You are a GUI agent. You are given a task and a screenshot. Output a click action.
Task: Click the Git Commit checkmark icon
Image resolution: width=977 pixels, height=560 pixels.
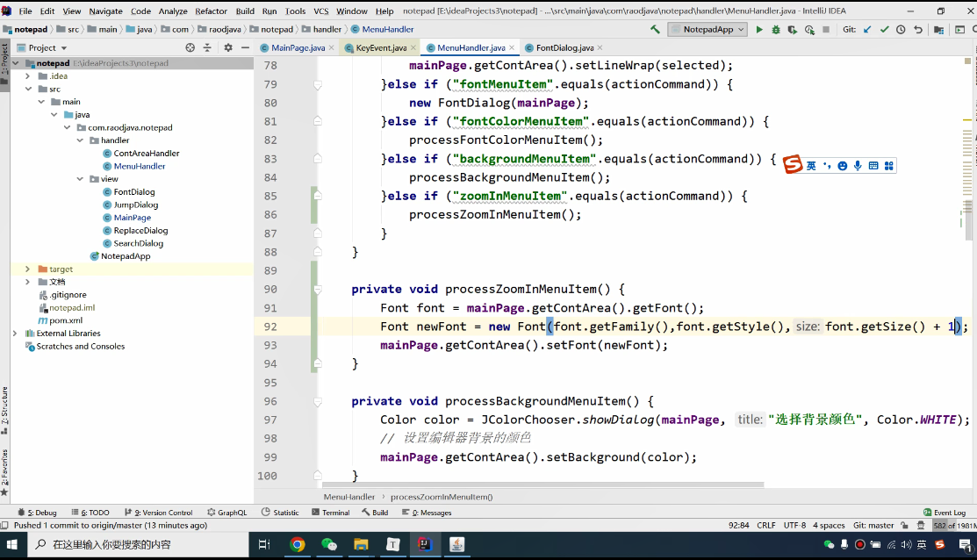pyautogui.click(x=884, y=29)
